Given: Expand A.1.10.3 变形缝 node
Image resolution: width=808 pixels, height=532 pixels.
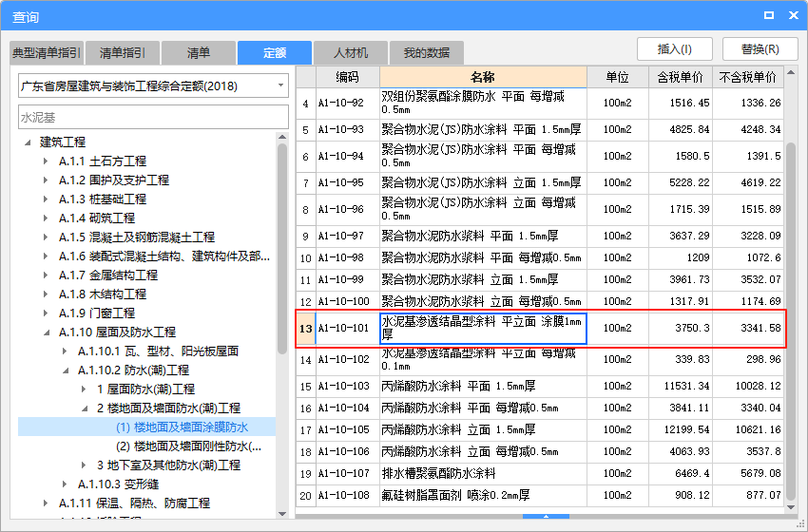Looking at the screenshot, I should click(x=65, y=484).
